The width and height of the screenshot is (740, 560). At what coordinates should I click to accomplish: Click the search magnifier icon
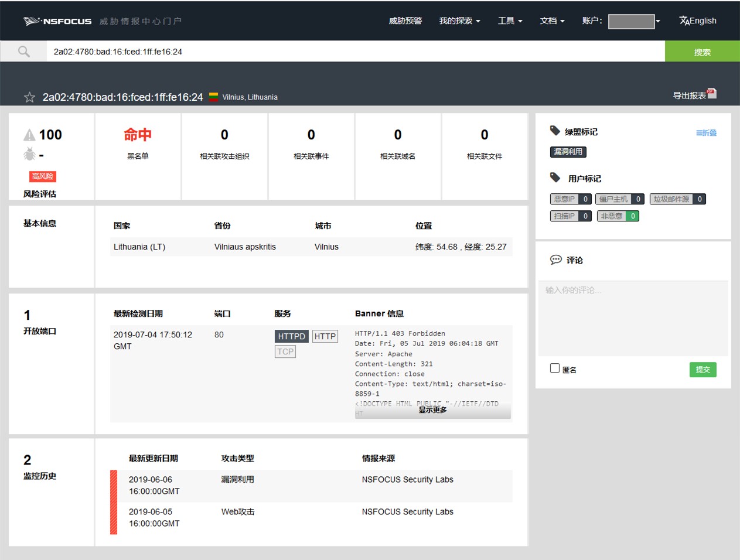24,52
